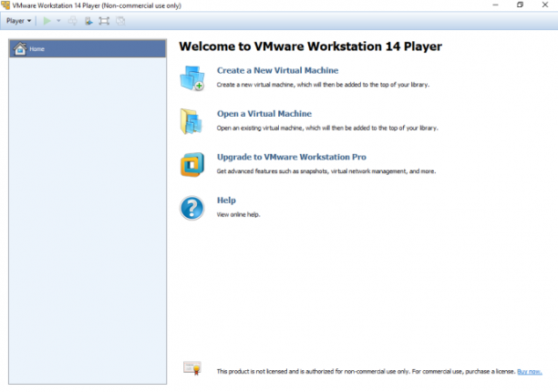
Task: Click the folder icon for opening a VM
Action: [191, 121]
